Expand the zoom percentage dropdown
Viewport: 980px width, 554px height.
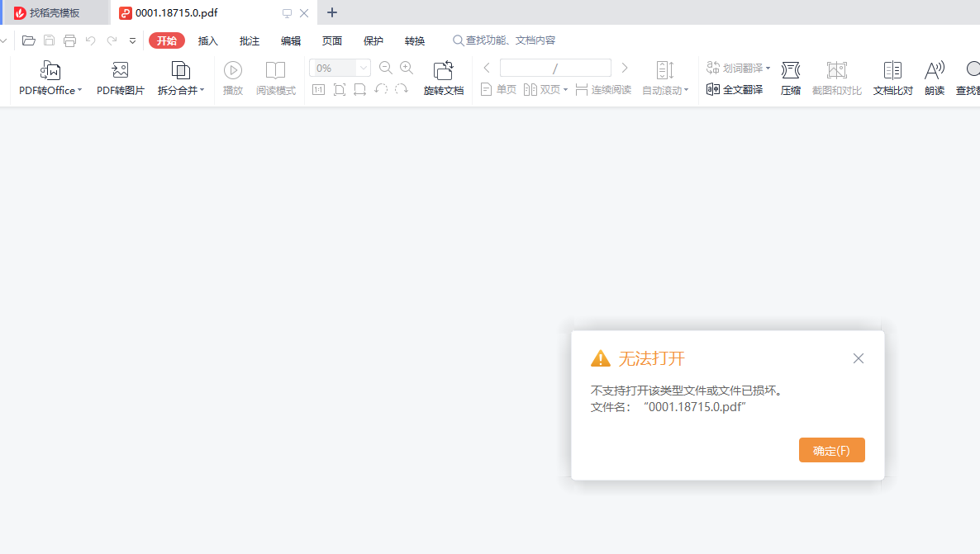point(363,69)
